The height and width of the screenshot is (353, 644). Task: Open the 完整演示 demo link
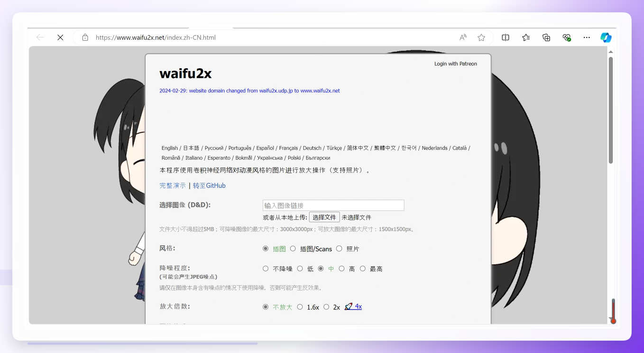pyautogui.click(x=173, y=186)
